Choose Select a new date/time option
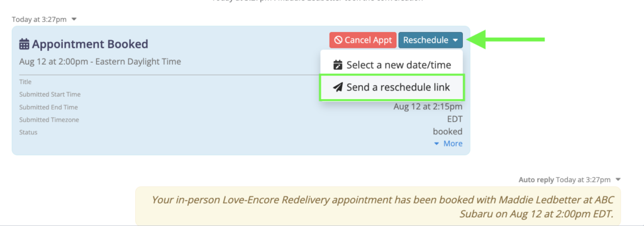644x226 pixels. point(392,65)
